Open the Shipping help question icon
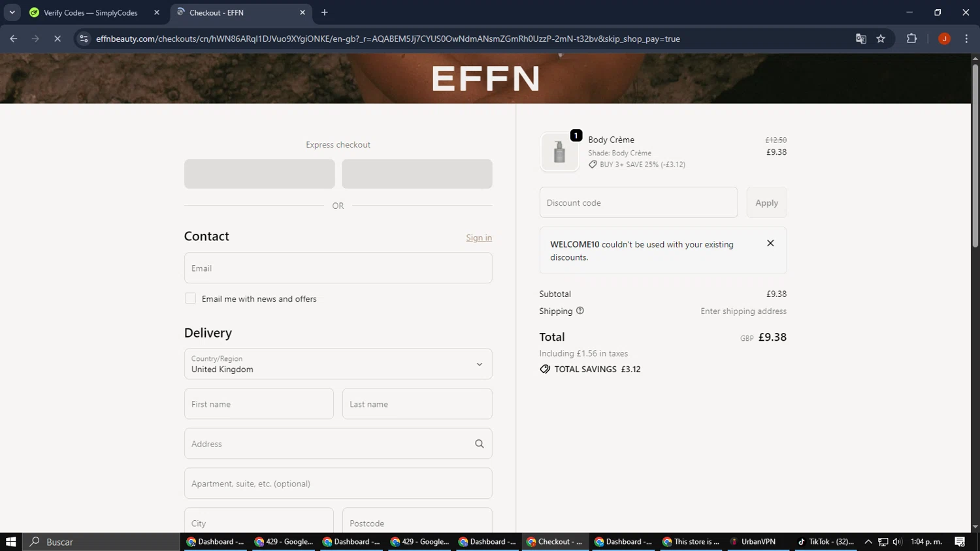The image size is (980, 551). pos(580,311)
